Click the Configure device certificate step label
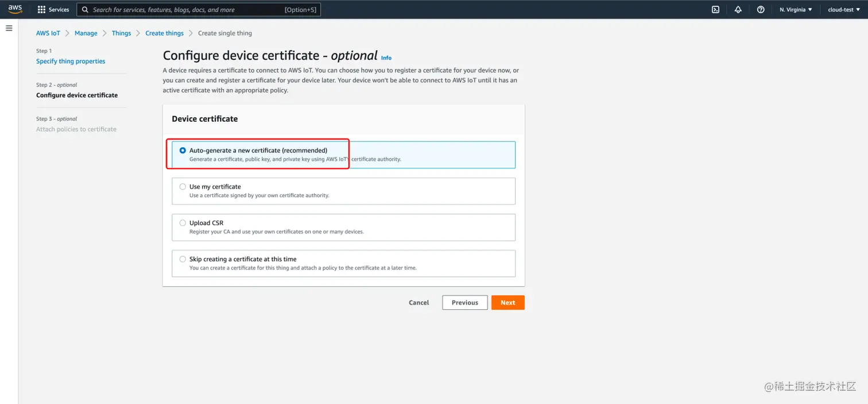 pos(77,95)
